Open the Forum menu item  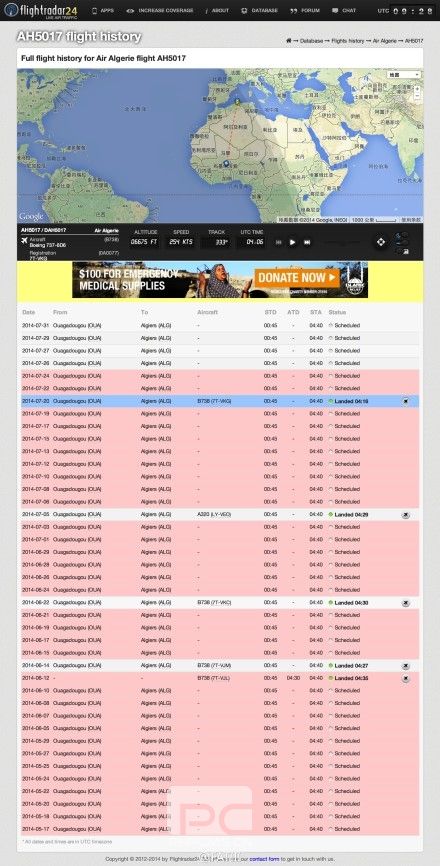pyautogui.click(x=305, y=10)
